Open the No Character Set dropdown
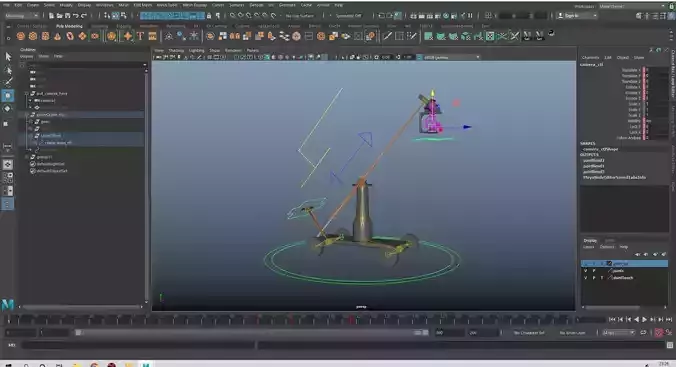The image size is (676, 367). [x=529, y=332]
